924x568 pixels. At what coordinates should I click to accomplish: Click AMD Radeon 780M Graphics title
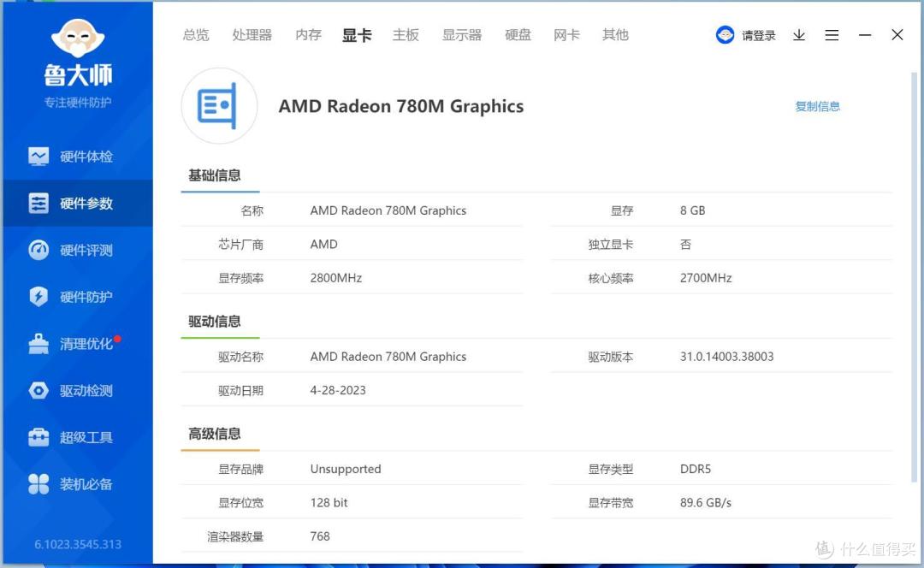(400, 106)
